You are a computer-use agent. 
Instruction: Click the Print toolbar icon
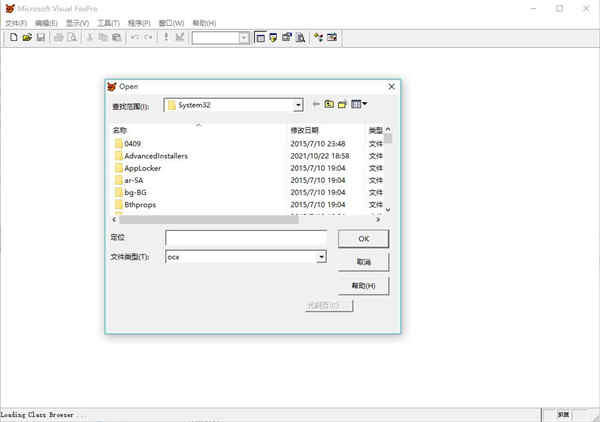tap(59, 37)
